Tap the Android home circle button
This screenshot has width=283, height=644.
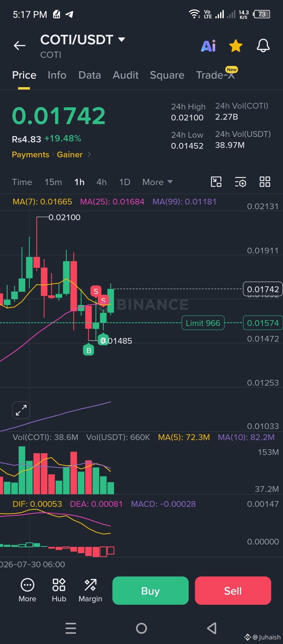pyautogui.click(x=141, y=628)
